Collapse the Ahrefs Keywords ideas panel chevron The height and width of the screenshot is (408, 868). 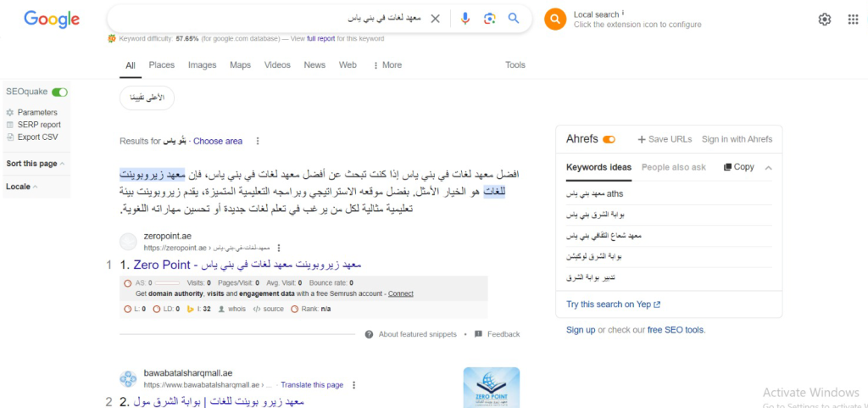coord(768,168)
